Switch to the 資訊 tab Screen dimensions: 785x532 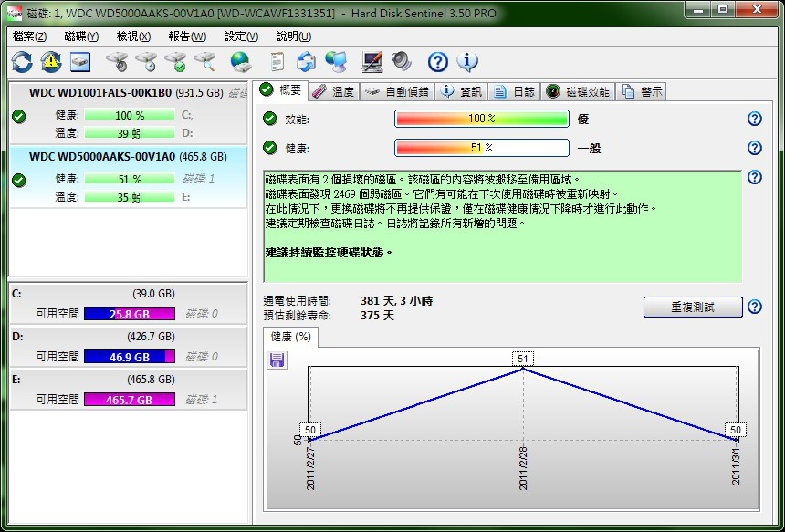[x=461, y=91]
